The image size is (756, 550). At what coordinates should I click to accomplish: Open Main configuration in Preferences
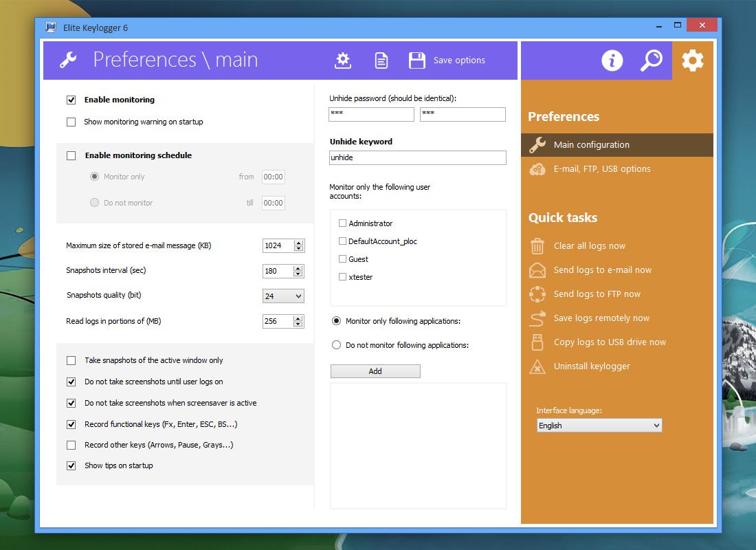tap(591, 145)
